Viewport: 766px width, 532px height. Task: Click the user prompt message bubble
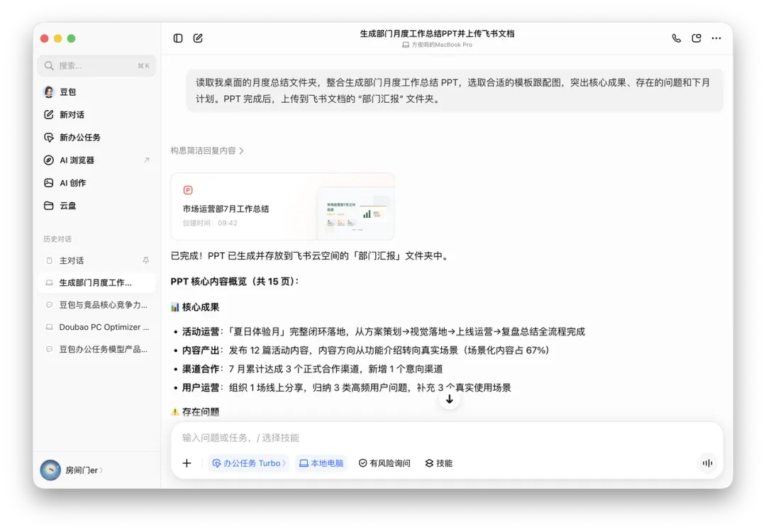click(x=455, y=90)
